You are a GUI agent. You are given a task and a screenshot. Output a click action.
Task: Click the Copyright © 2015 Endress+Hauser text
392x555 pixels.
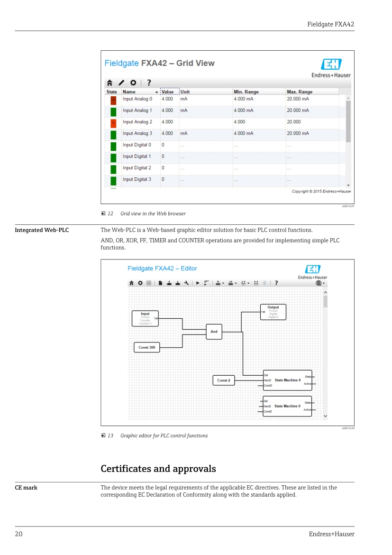point(321,192)
